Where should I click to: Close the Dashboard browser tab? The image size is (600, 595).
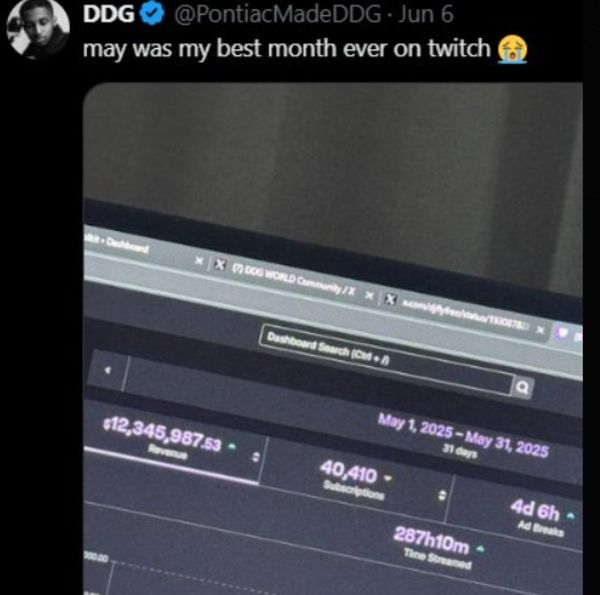[199, 261]
